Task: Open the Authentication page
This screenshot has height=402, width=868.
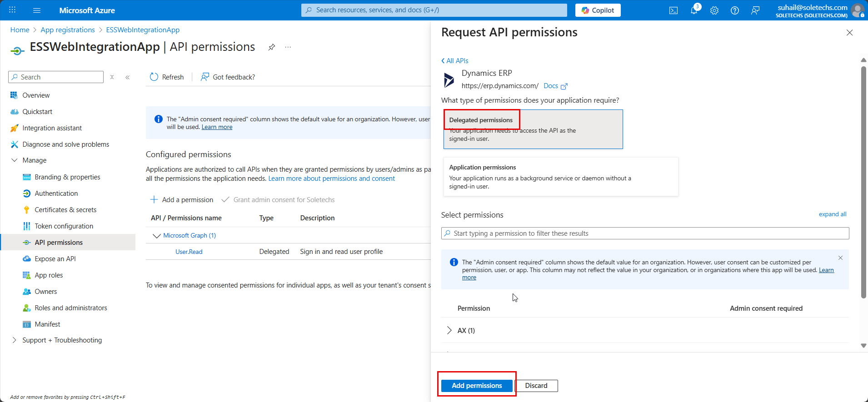Action: click(x=56, y=194)
